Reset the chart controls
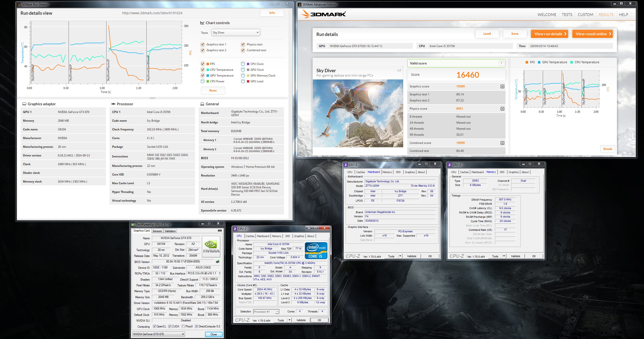644x339 pixels. click(213, 91)
